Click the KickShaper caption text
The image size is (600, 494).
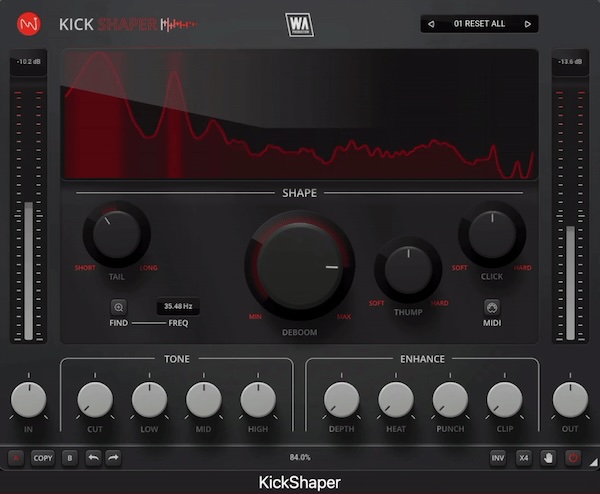coord(300,483)
